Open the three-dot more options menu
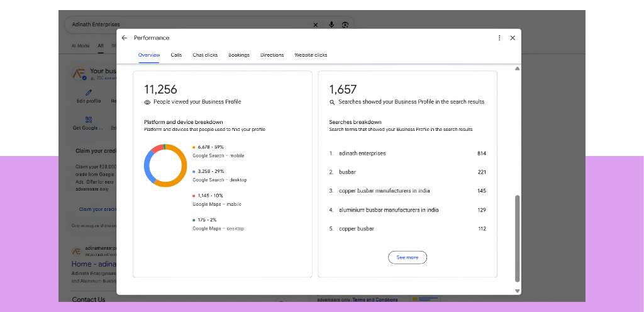 coord(499,38)
